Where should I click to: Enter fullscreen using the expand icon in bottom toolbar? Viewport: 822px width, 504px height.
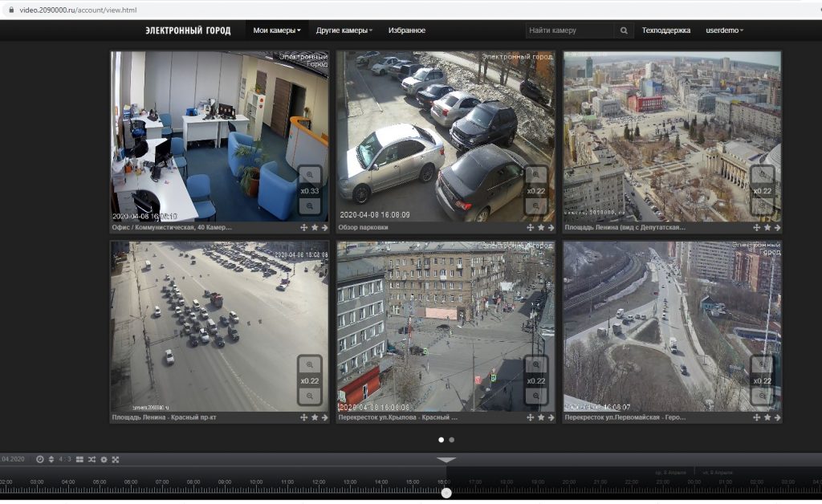coord(116,459)
